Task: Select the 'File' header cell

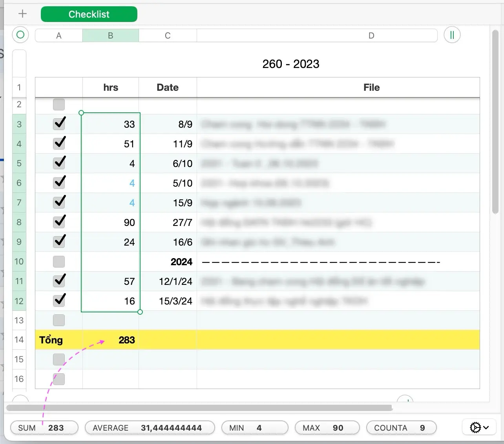Action: [x=338, y=87]
